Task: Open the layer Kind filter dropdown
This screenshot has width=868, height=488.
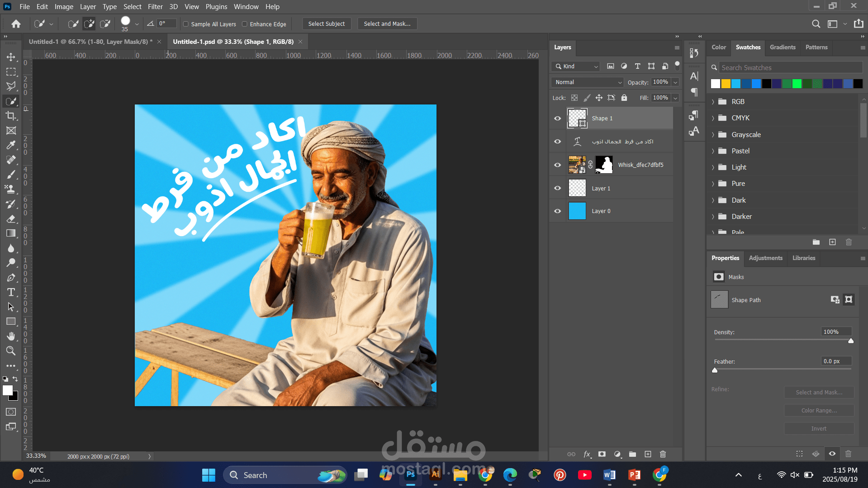Action: pyautogui.click(x=575, y=66)
